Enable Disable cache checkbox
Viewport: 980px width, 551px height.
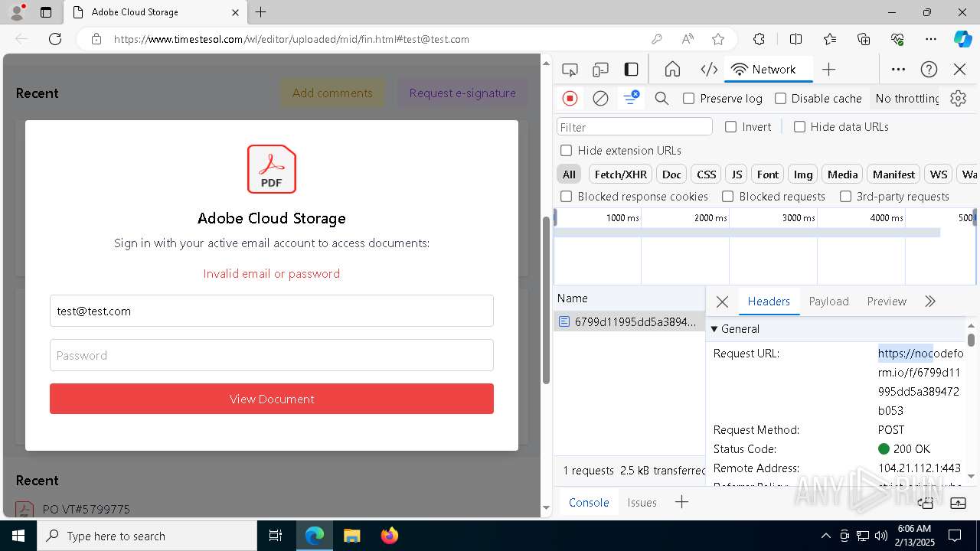tap(780, 98)
